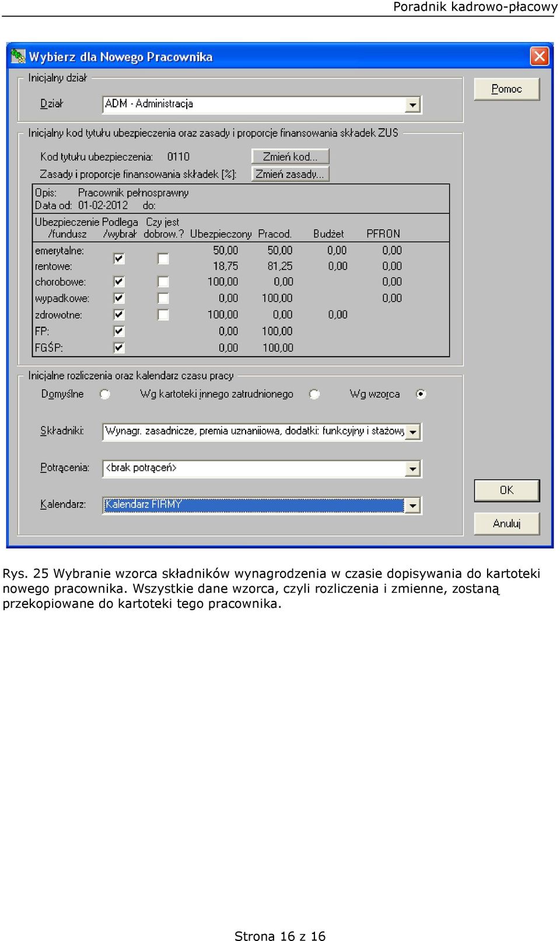Click the Zmień zasady... button
The width and height of the screenshot is (560, 941).
290,174
